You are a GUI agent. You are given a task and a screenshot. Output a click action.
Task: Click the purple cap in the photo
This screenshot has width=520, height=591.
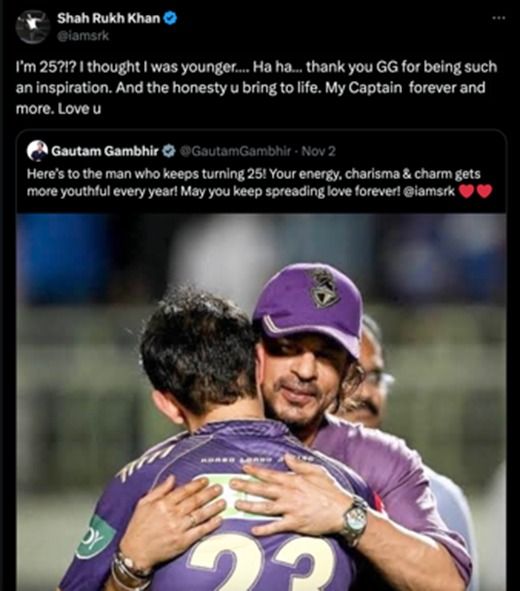point(309,307)
